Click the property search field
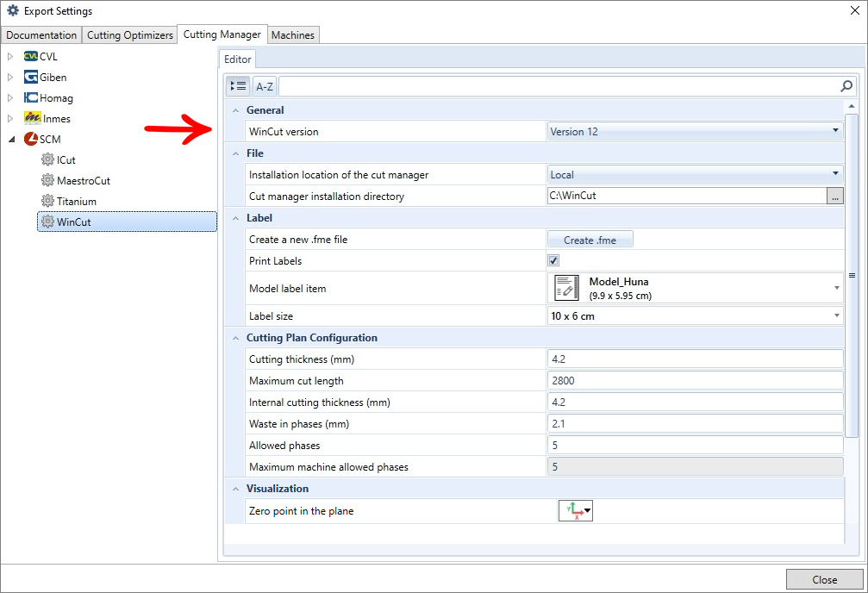Screen dimensions: 868x593 tap(559, 86)
